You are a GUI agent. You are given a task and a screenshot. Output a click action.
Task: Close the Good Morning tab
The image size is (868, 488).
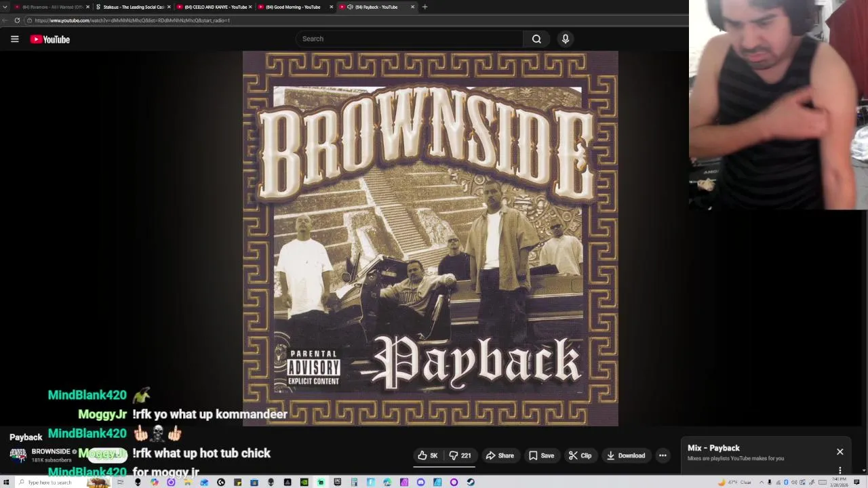pos(331,7)
